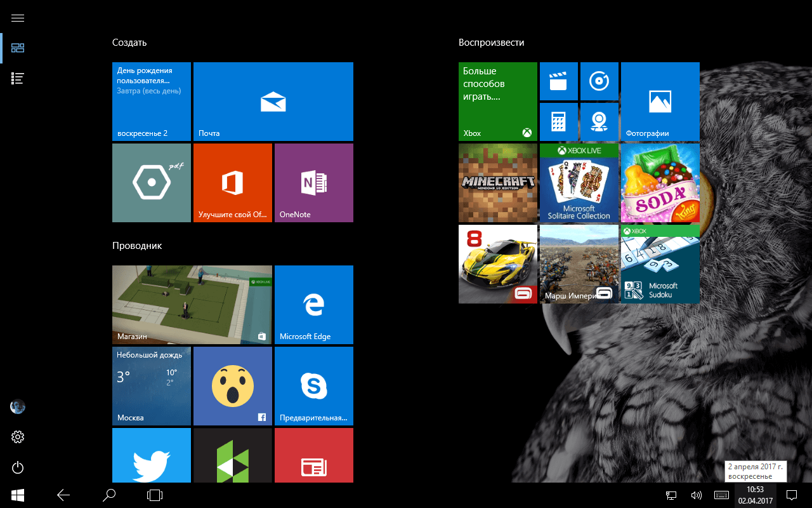Image resolution: width=812 pixels, height=508 pixels.
Task: Click the Windows Start button
Action: tap(18, 495)
